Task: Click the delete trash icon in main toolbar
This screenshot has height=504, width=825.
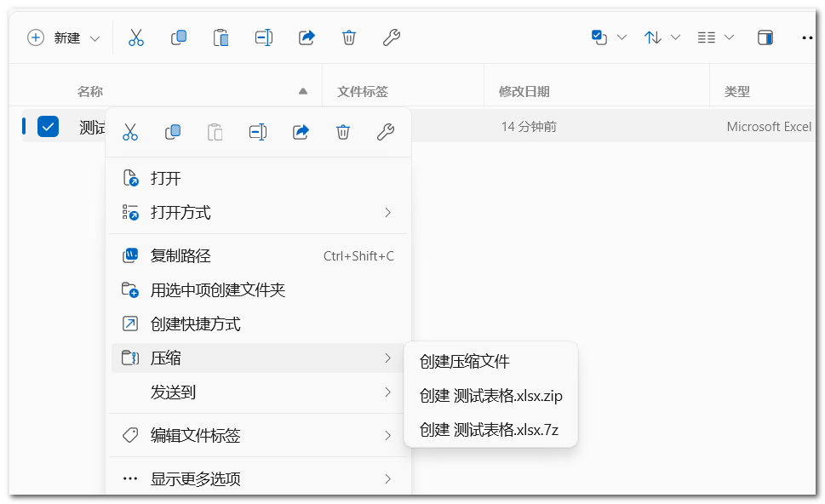Action: [349, 37]
